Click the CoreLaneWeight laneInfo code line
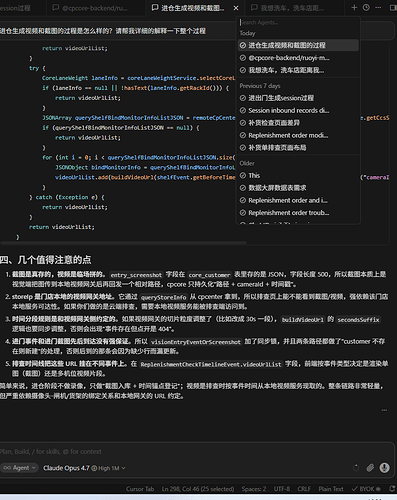This screenshot has width=397, height=500. (x=138, y=78)
